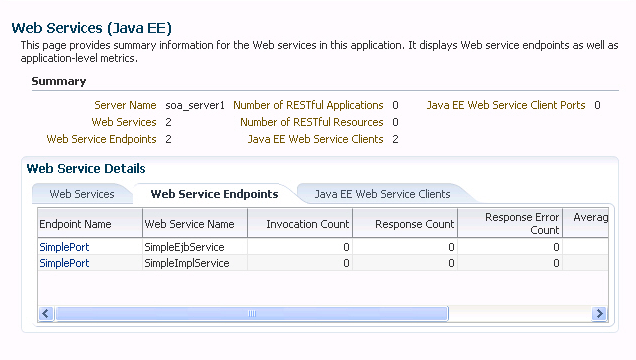Click the Java EE Web Service Client Ports label

506,105
